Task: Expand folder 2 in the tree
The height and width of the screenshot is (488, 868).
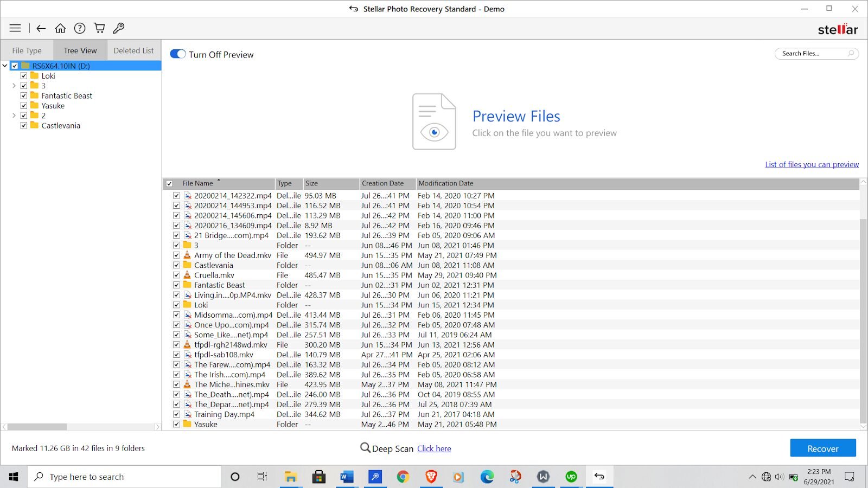Action: click(14, 115)
